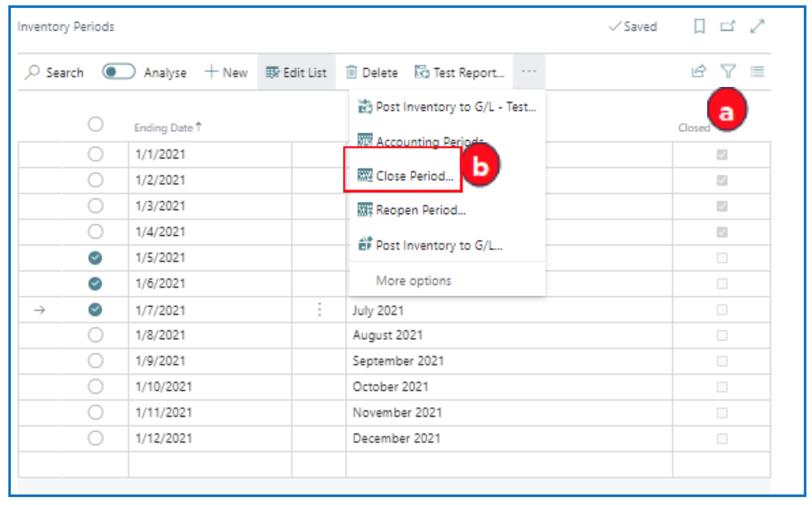Click the share icon in toolbar
Viewport: 812px width, 505px height.
tap(698, 72)
